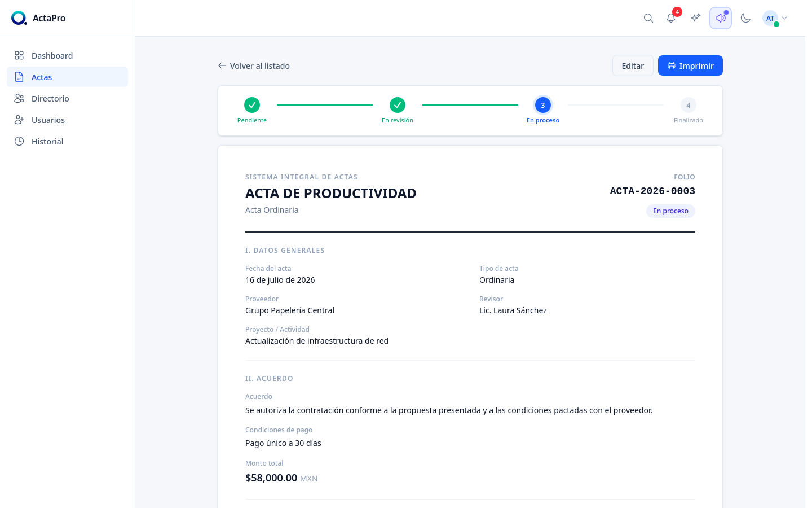The image size is (812, 508).
Task: Click the Imprimir button
Action: (x=690, y=65)
